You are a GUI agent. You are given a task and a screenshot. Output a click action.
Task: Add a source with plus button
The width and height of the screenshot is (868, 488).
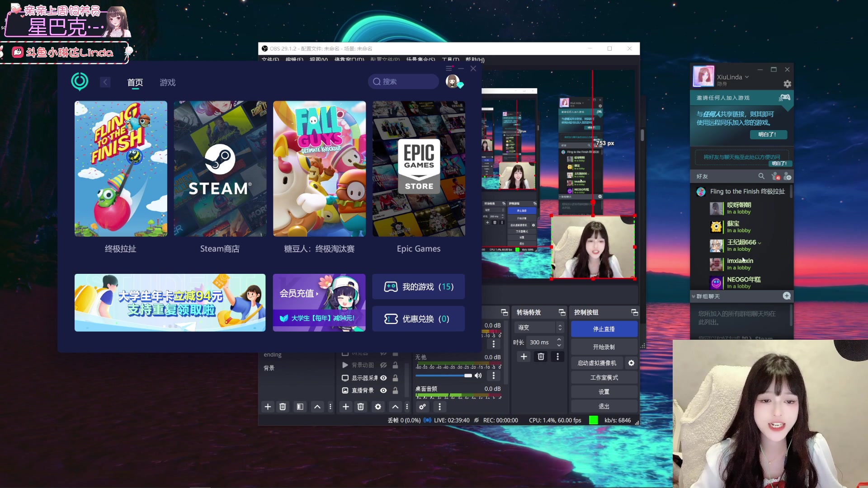coord(346,407)
